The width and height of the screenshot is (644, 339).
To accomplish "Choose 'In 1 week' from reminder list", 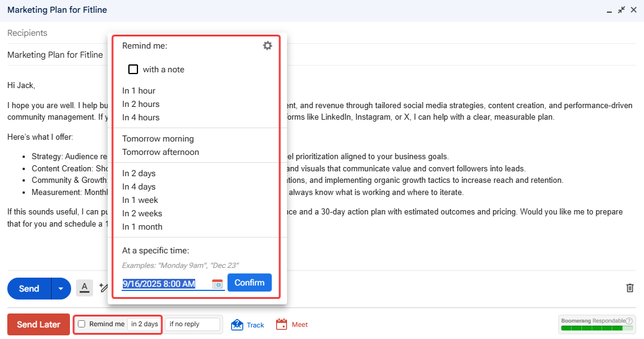I will [x=140, y=200].
